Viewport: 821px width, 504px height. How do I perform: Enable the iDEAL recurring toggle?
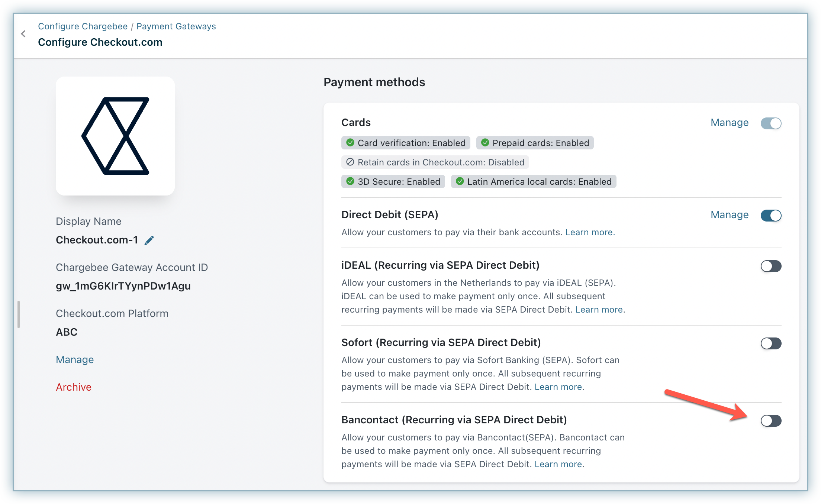[771, 266]
